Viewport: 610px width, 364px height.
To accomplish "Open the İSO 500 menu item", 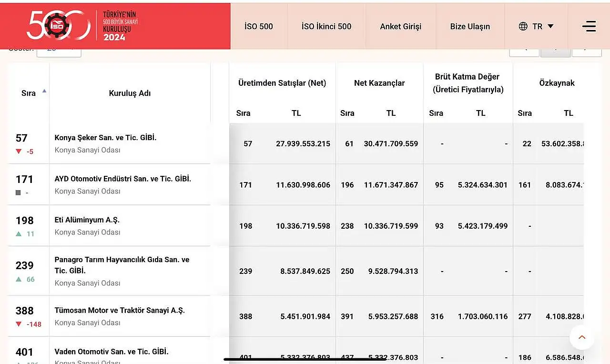I will point(259,26).
